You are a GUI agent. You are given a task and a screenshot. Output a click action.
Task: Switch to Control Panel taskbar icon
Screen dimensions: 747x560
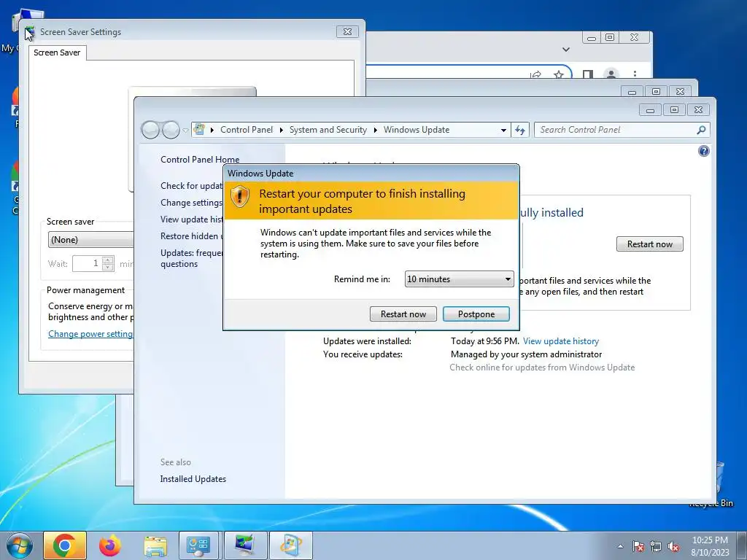(198, 545)
